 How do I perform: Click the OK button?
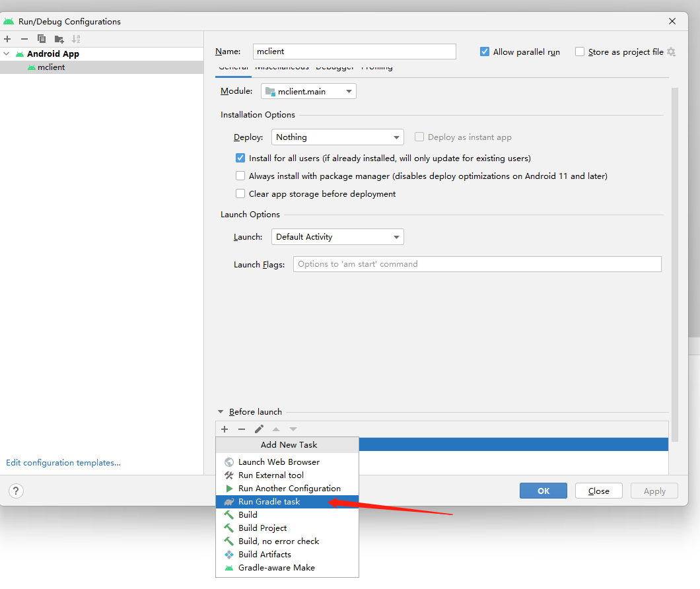(x=543, y=491)
